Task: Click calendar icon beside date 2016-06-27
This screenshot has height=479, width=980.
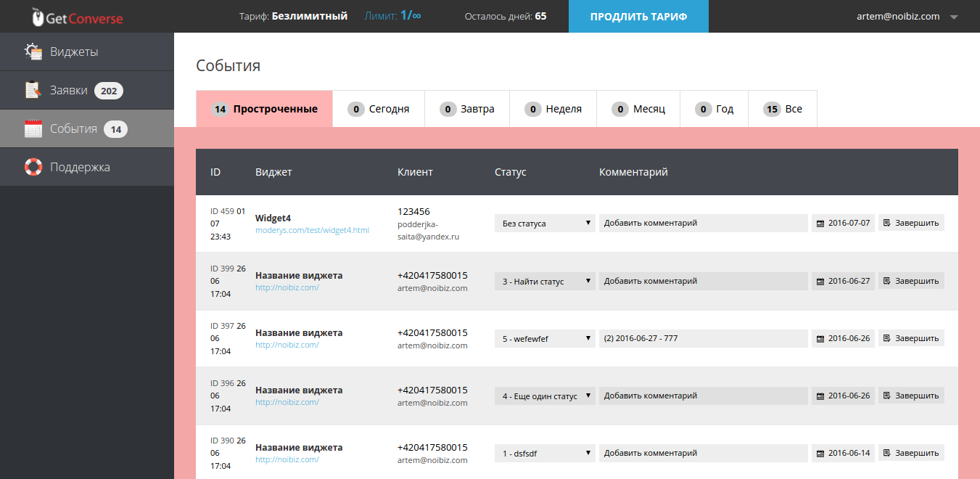Action: coord(820,281)
